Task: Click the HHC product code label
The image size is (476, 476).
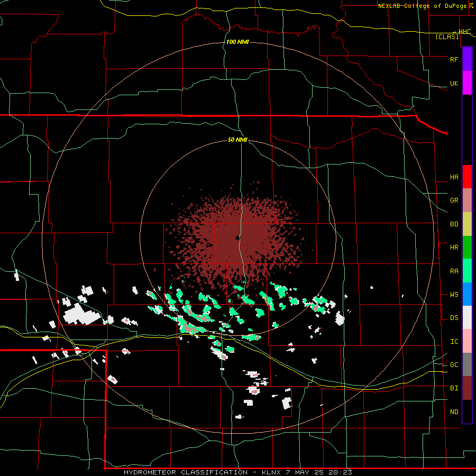Action: (465, 32)
